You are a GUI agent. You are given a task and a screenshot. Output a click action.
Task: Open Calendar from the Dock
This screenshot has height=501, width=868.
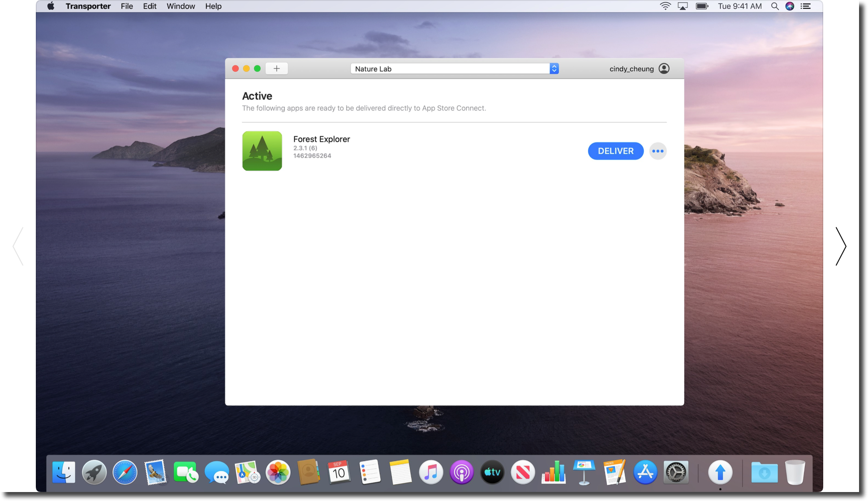click(x=339, y=472)
